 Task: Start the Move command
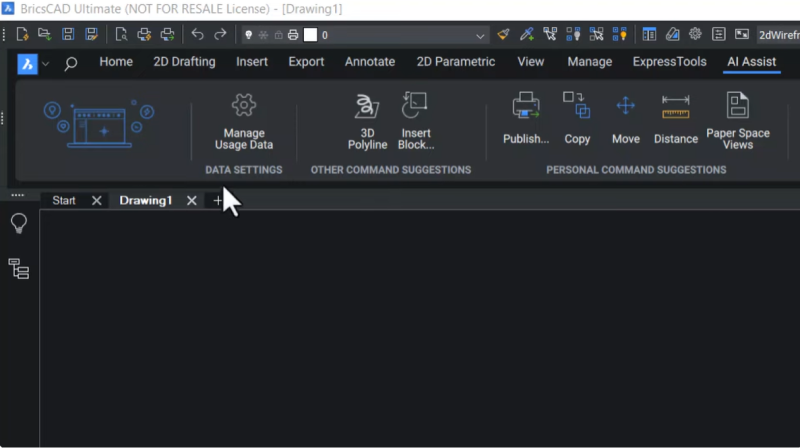(x=626, y=118)
